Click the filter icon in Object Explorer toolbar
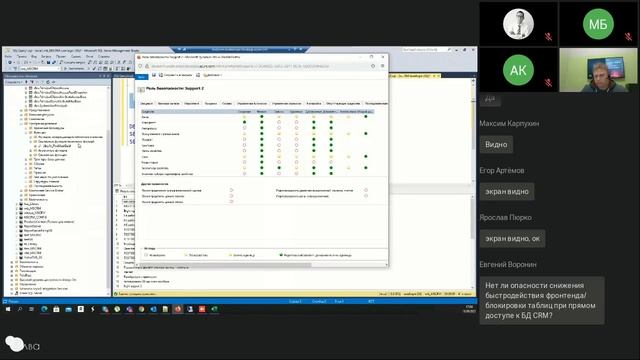 pyautogui.click(x=42, y=82)
